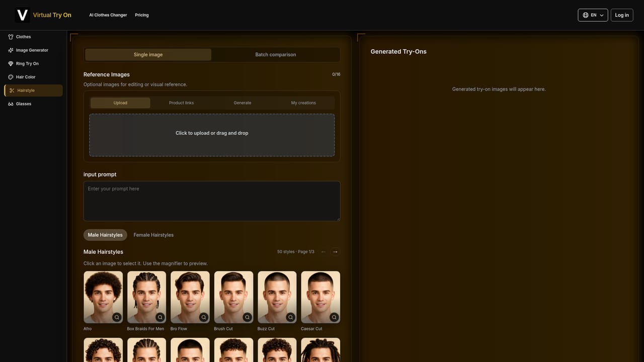This screenshot has width=644, height=362.
Task: Preview Buzz Cut with magnifier icon
Action: click(291, 317)
